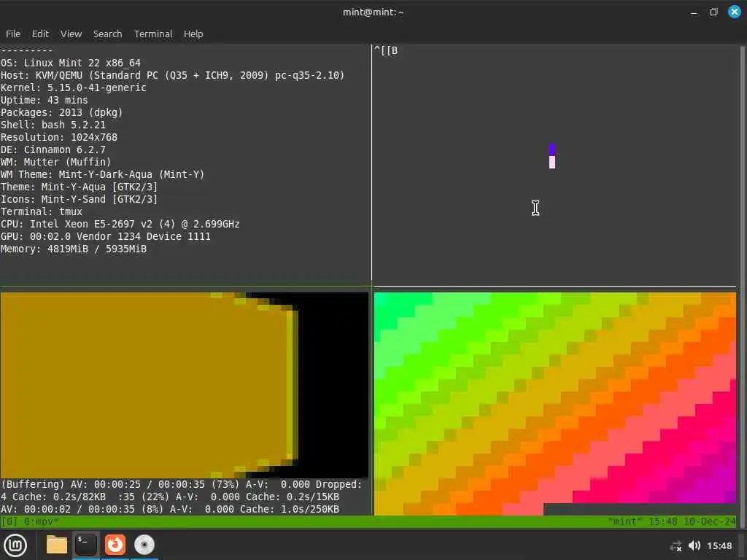
Task: Click the 'Icons: Mint-Y-Sand' line
Action: coord(79,199)
